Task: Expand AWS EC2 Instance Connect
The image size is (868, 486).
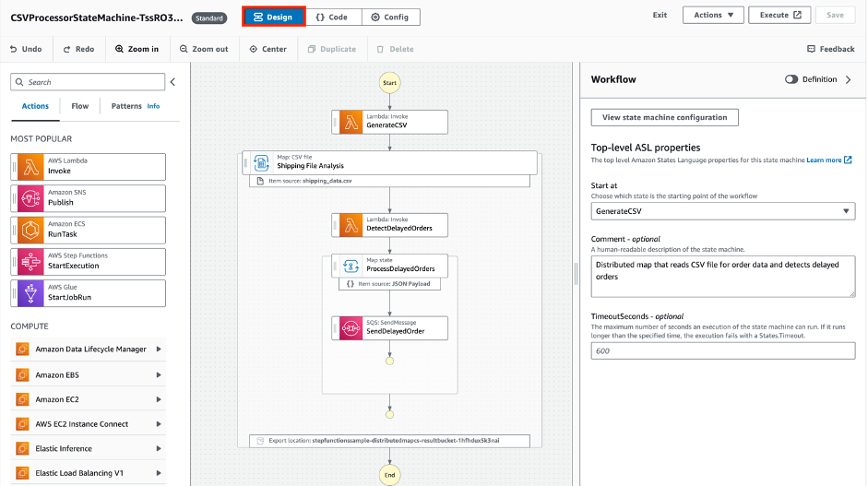Action: tap(159, 424)
